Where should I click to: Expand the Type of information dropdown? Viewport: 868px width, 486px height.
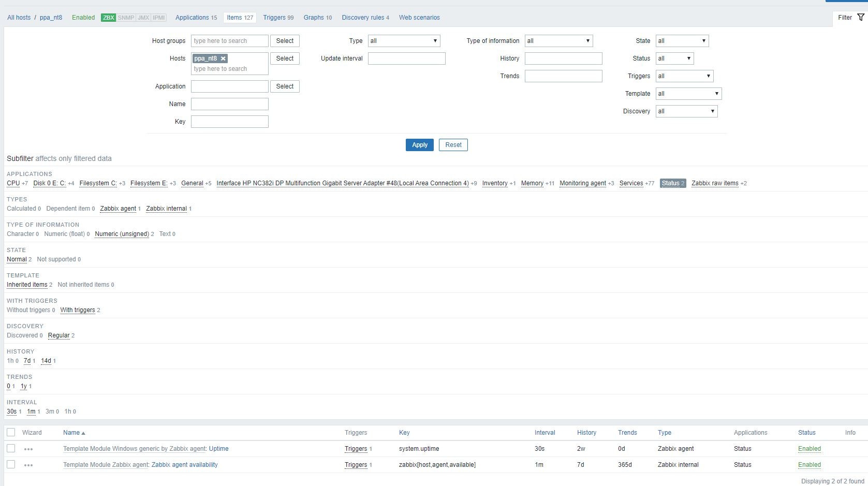(x=558, y=41)
